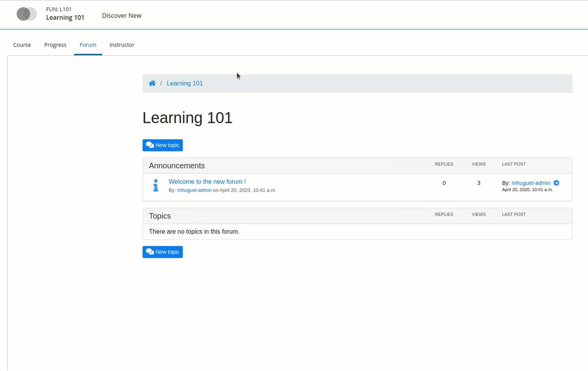
Task: Click views count 3 for Welcome topic
Action: tap(479, 183)
